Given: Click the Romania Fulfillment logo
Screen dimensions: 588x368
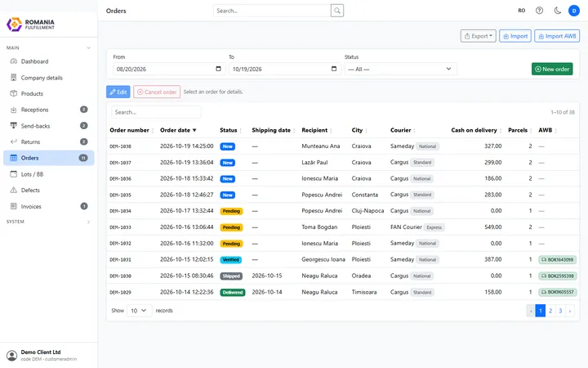Looking at the screenshot, I should (x=31, y=25).
